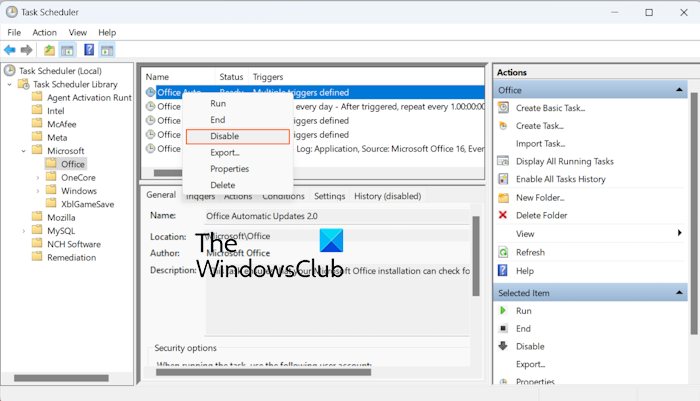Open the Action menu
Screen dimensions: 700x401
[x=44, y=33]
